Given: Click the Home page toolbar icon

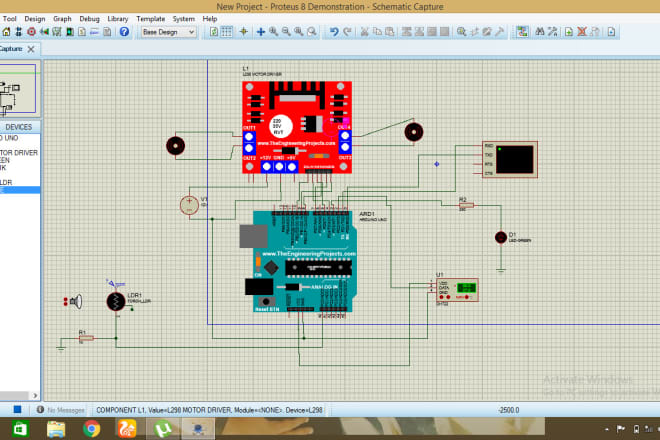Looking at the screenshot, I should coord(6,32).
